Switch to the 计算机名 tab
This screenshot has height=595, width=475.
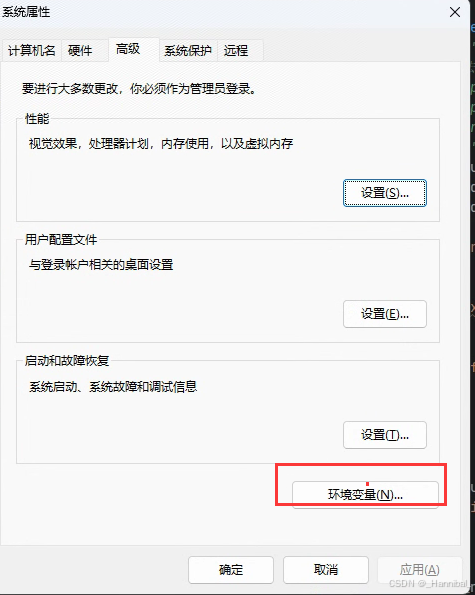coord(31,50)
